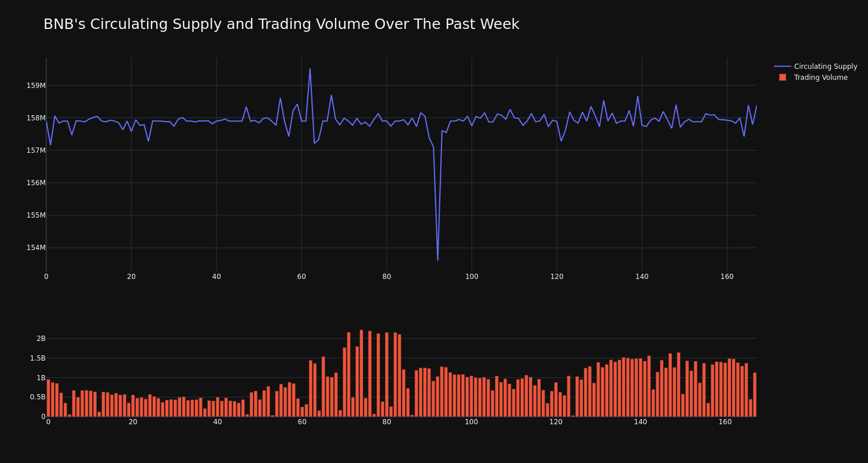868x463 pixels.
Task: Click the 159M y-axis label
Action: (36, 86)
